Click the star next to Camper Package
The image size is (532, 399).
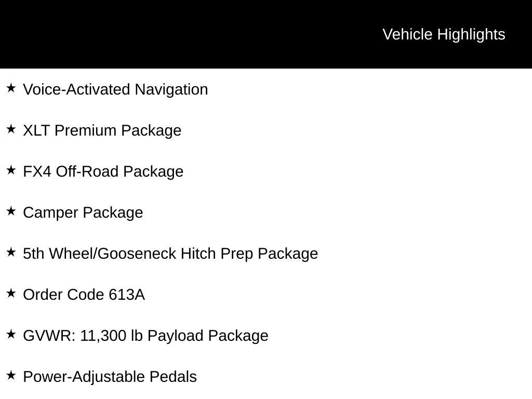pos(11,211)
